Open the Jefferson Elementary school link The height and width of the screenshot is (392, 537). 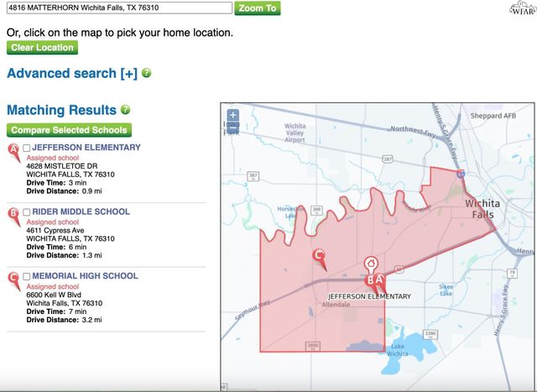(x=86, y=148)
